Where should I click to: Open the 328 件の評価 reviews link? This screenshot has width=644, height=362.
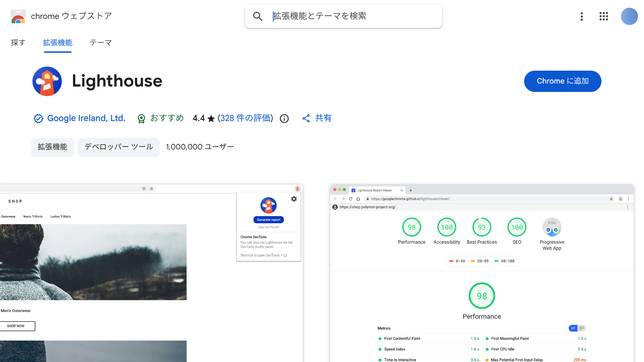pyautogui.click(x=245, y=118)
